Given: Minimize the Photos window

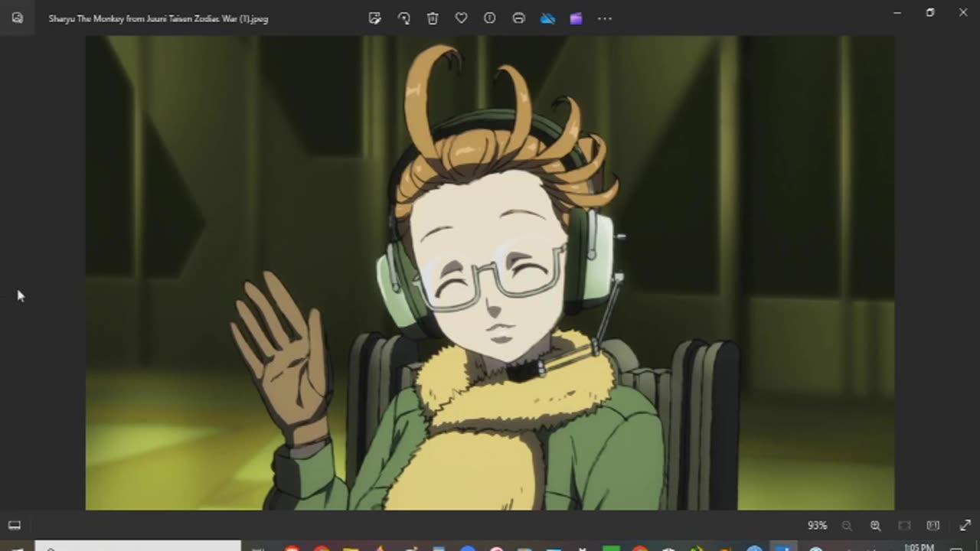Looking at the screenshot, I should [x=897, y=12].
